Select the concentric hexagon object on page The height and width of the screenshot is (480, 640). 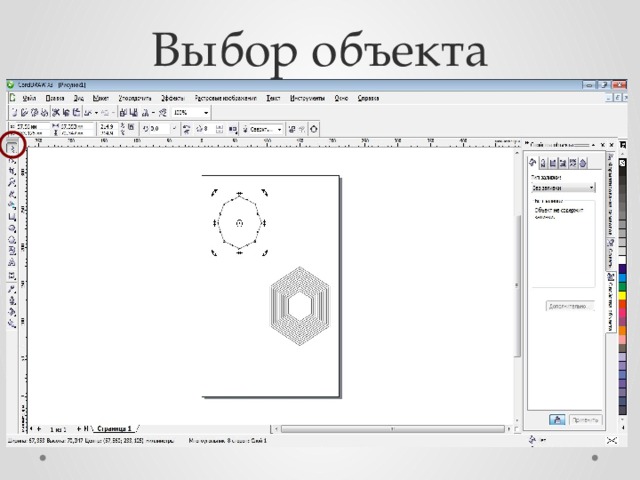coord(300,306)
